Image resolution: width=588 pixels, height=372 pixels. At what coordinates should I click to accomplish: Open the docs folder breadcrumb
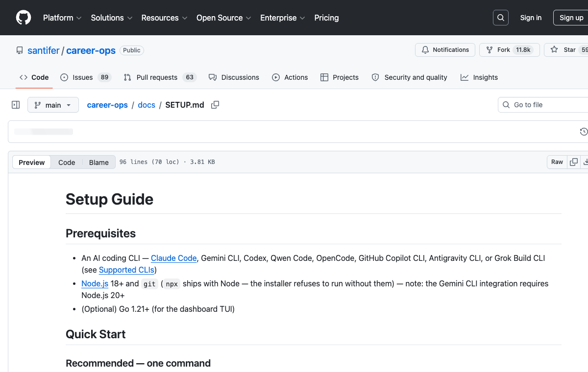[x=147, y=105]
